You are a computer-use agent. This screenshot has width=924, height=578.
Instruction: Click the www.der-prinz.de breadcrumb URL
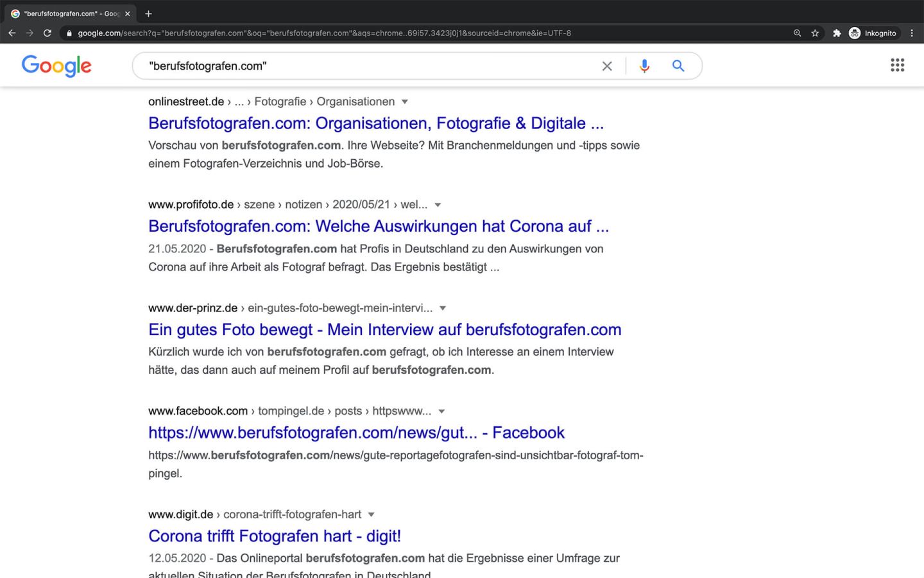tap(290, 308)
